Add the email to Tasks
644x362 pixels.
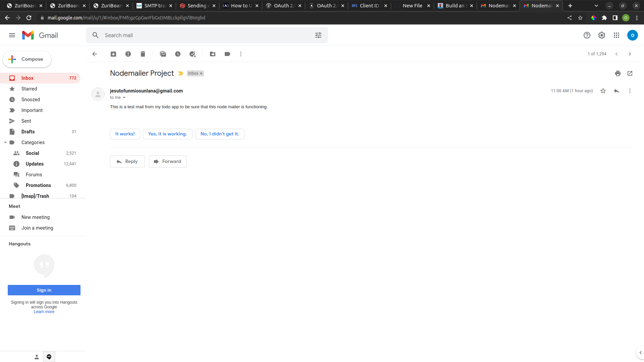[x=193, y=54]
